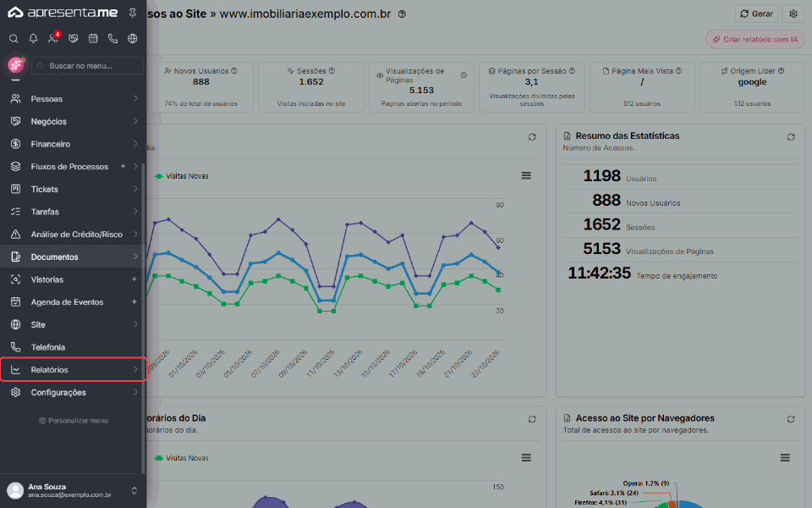The width and height of the screenshot is (812, 508).
Task: Click the plus beside Fluxos de Processos
Action: click(123, 167)
